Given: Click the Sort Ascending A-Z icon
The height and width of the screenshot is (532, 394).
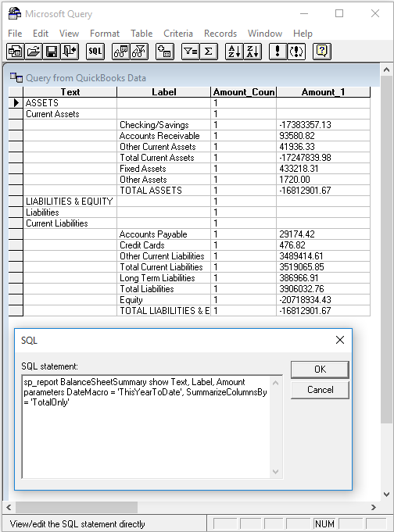Looking at the screenshot, I should [235, 52].
